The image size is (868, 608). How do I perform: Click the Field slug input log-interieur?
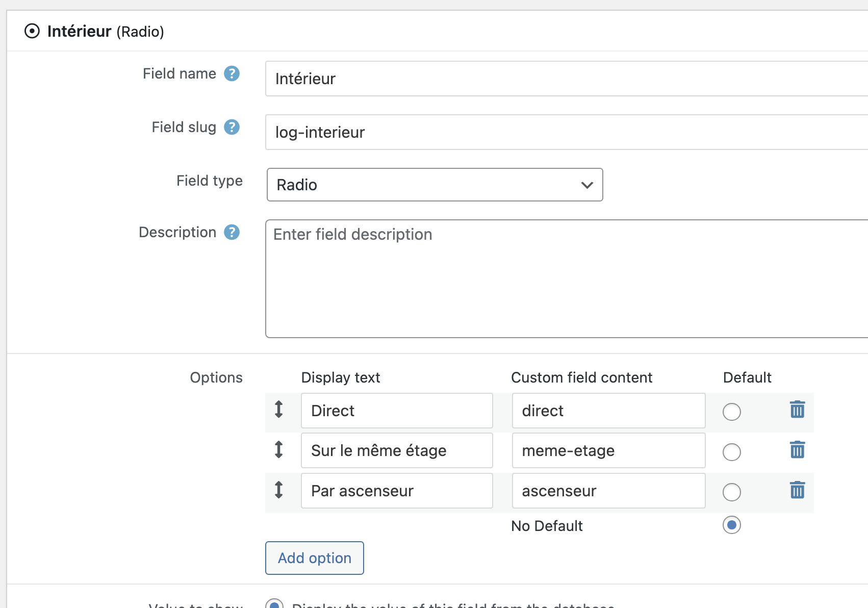[x=566, y=132]
